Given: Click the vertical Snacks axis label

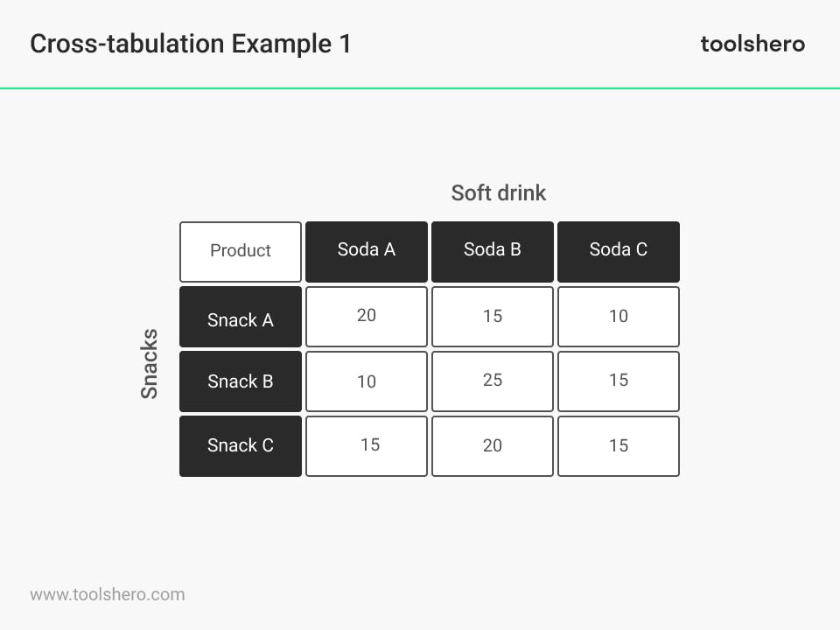Looking at the screenshot, I should tap(150, 364).
